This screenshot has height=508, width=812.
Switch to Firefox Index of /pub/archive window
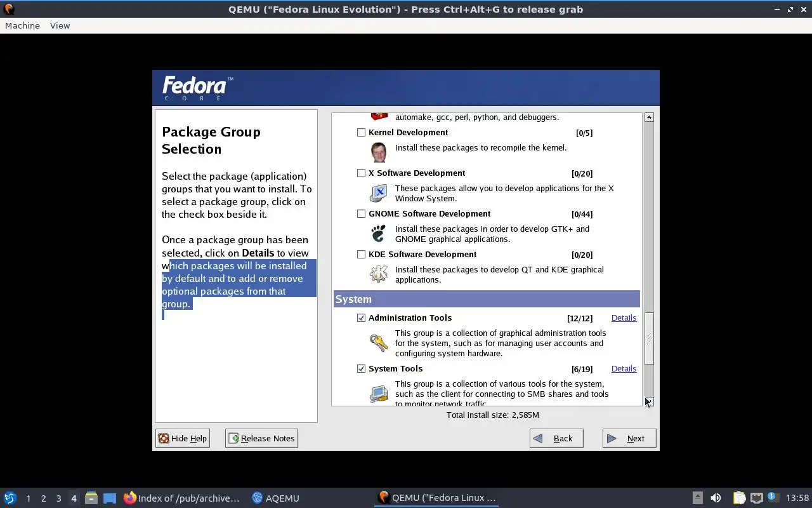pyautogui.click(x=182, y=498)
